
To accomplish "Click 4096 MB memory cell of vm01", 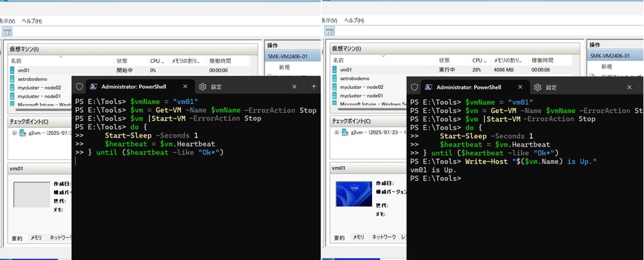I will pyautogui.click(x=503, y=70).
